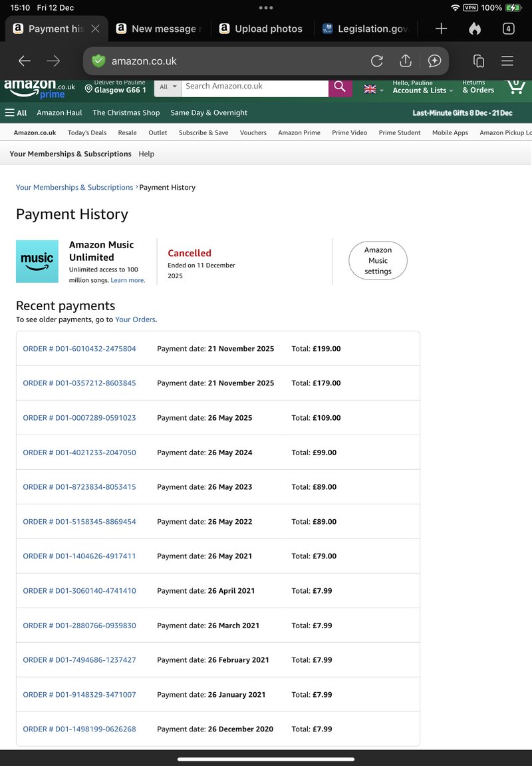Open the browser hamburger menu
The height and width of the screenshot is (766, 532).
point(507,61)
